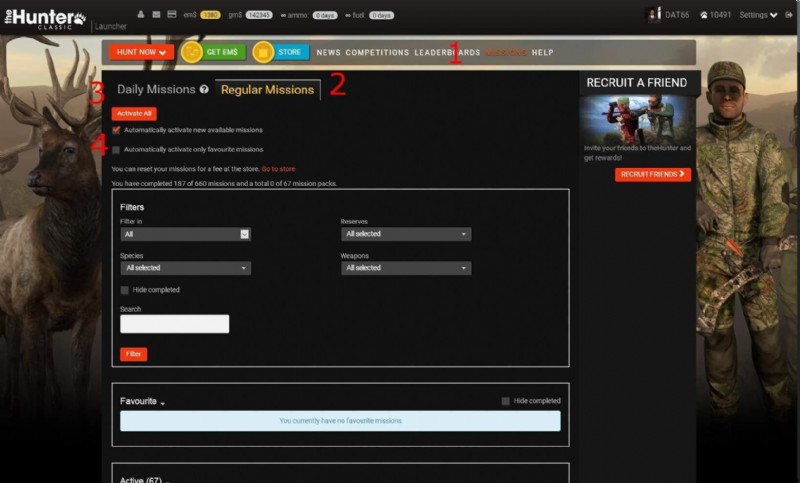
Task: Open the Leaderboards menu item
Action: pos(447,52)
